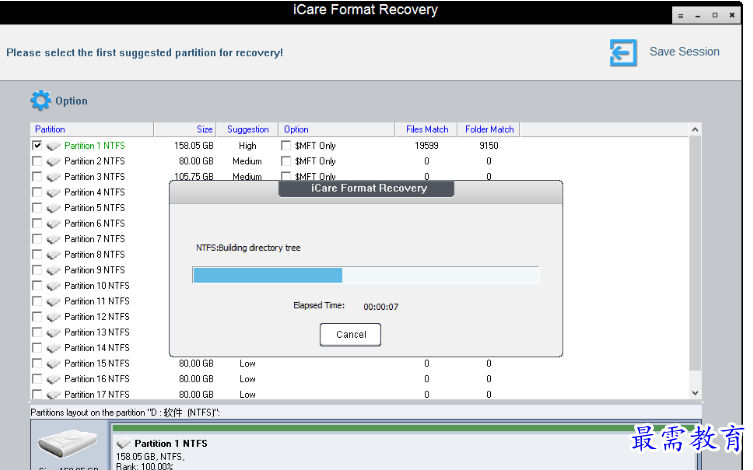The image size is (753, 470).
Task: Click the drive icon beside Partition 8 NTFS
Action: tap(53, 255)
